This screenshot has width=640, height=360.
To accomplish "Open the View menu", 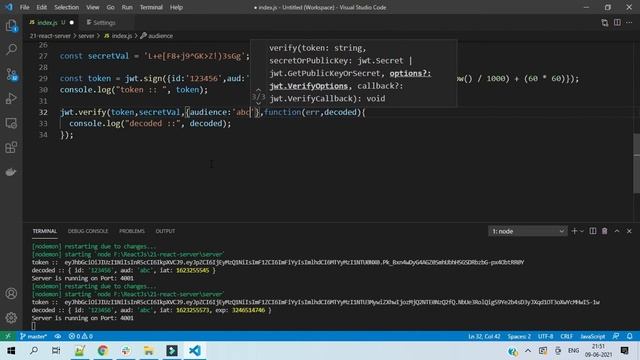I will click(x=93, y=7).
